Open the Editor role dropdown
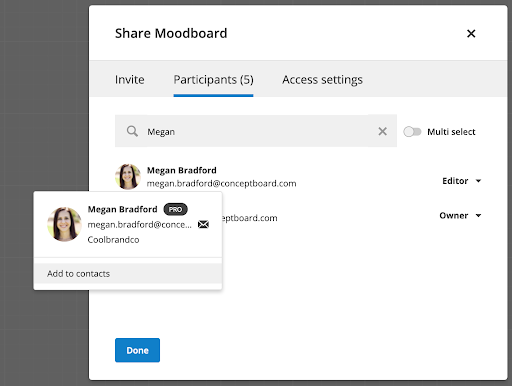Viewport: 512px width, 386px height. tap(461, 181)
